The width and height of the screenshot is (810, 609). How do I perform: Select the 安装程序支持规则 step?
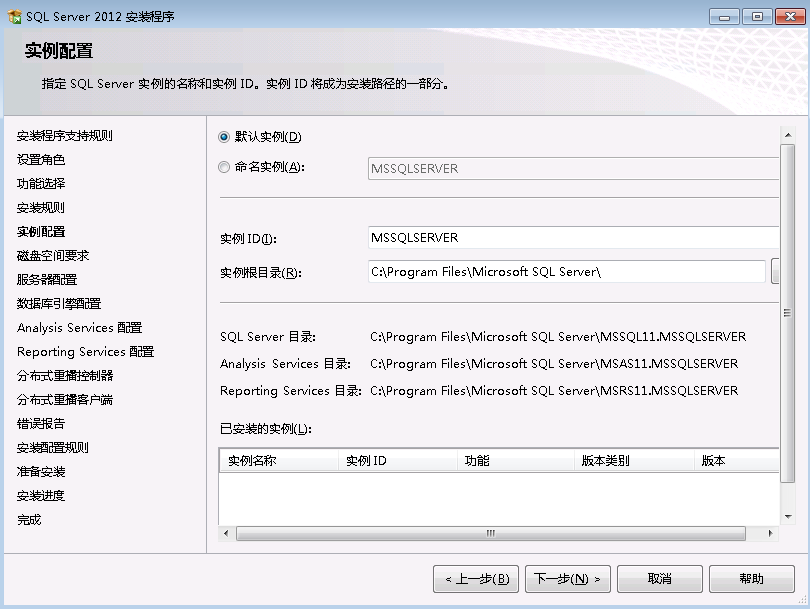point(65,136)
